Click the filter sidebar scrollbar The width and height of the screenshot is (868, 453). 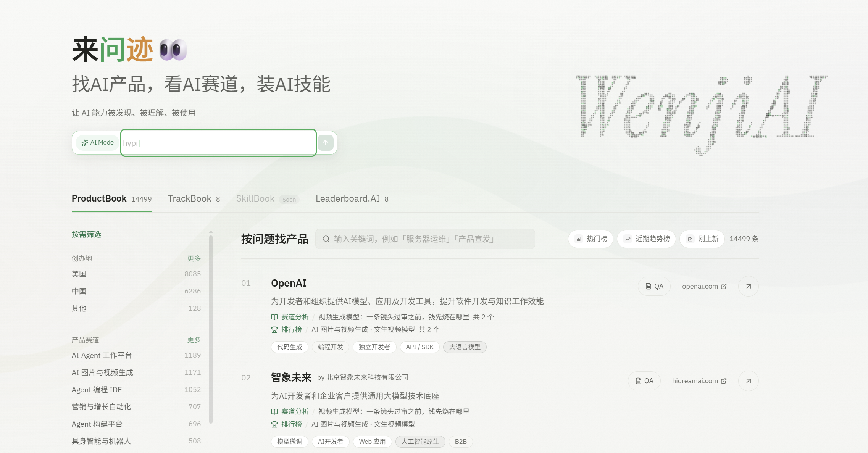211,329
